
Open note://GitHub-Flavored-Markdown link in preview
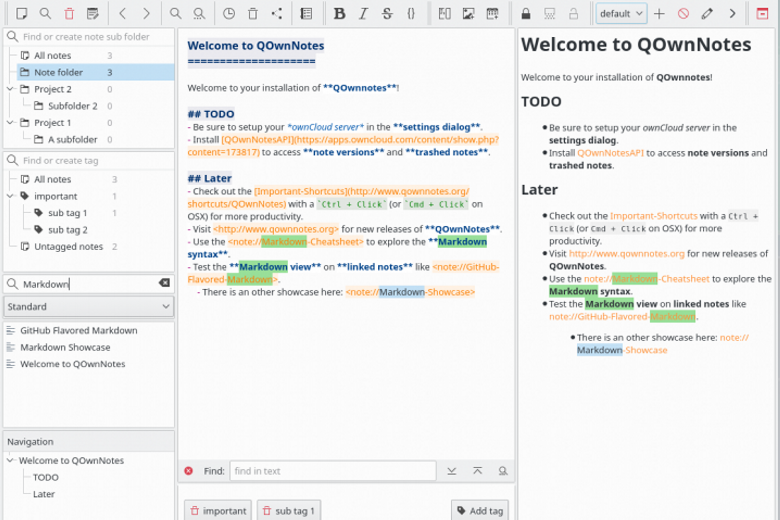click(622, 316)
